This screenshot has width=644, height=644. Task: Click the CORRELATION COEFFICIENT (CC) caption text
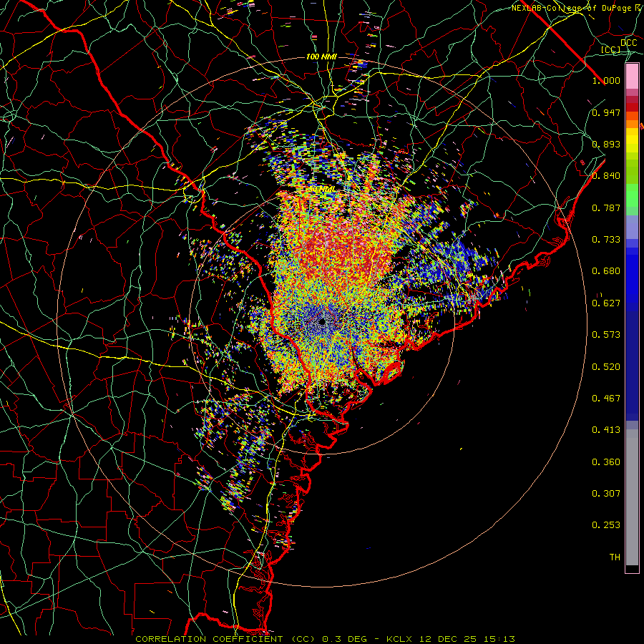pos(225,639)
